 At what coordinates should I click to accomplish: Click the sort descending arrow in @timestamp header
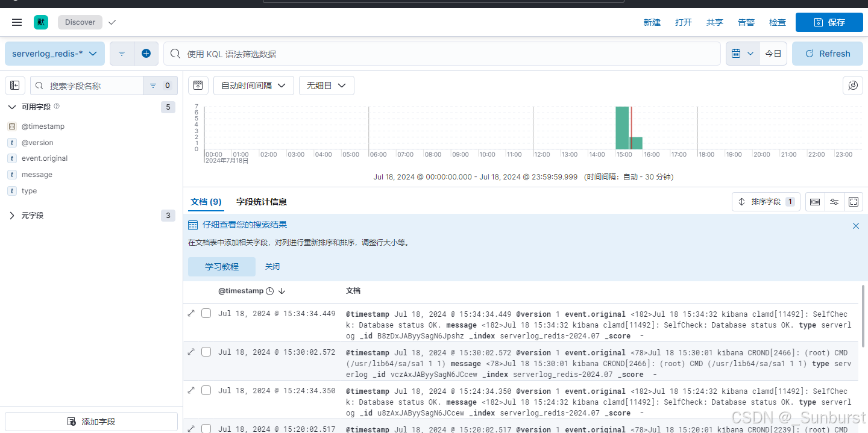pyautogui.click(x=281, y=291)
